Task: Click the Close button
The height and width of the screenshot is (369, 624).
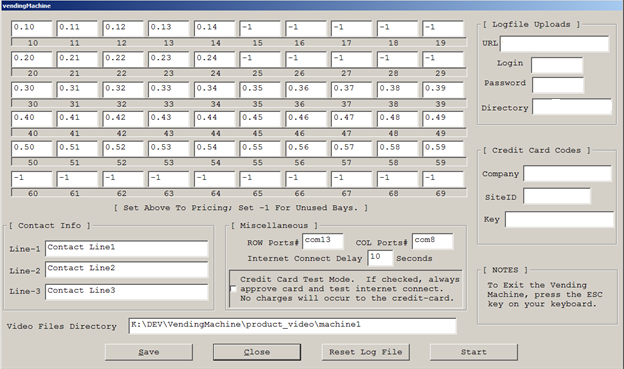Action: tap(257, 352)
